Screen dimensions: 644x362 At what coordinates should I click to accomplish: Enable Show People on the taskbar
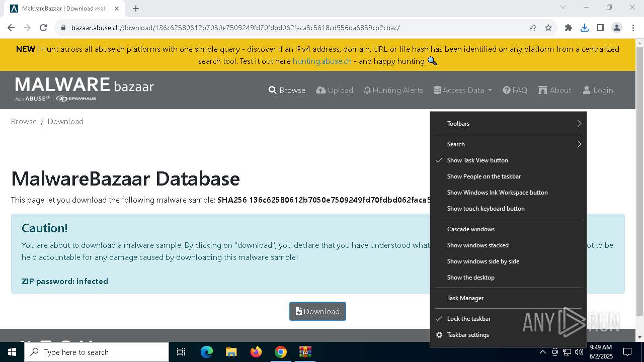tap(508, 176)
